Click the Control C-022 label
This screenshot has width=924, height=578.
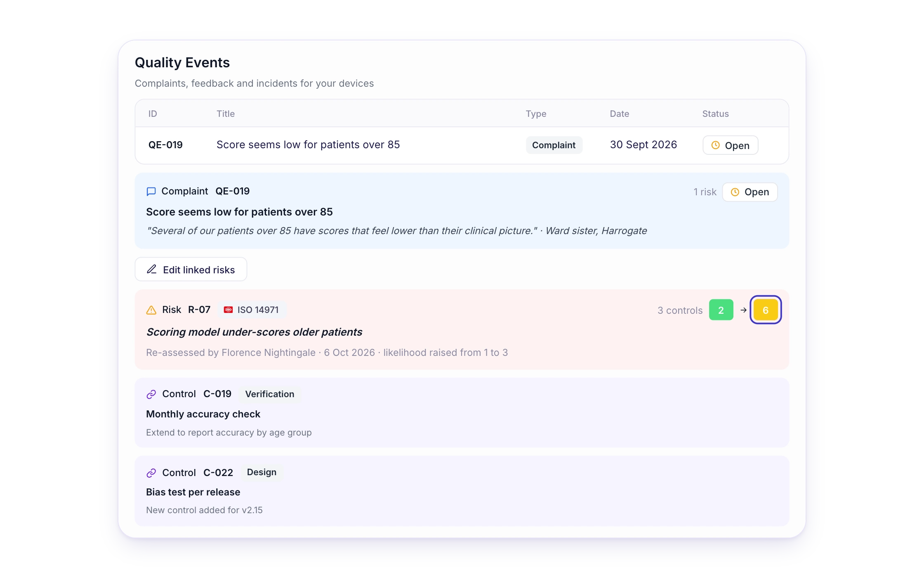[198, 472]
